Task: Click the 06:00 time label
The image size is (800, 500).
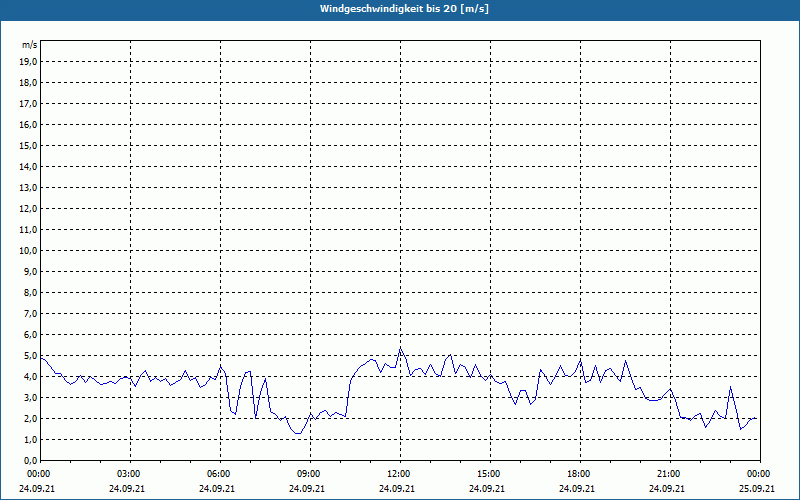Action: point(220,474)
